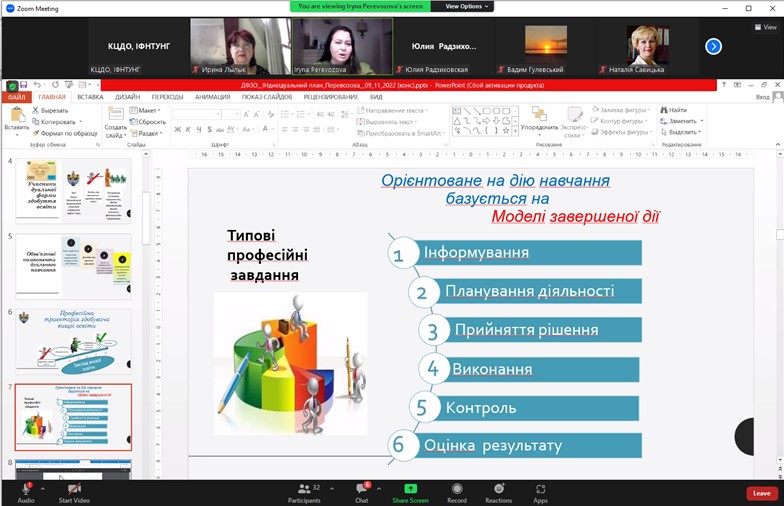The image size is (784, 506).
Task: Open the Chat panel
Action: coord(362,490)
